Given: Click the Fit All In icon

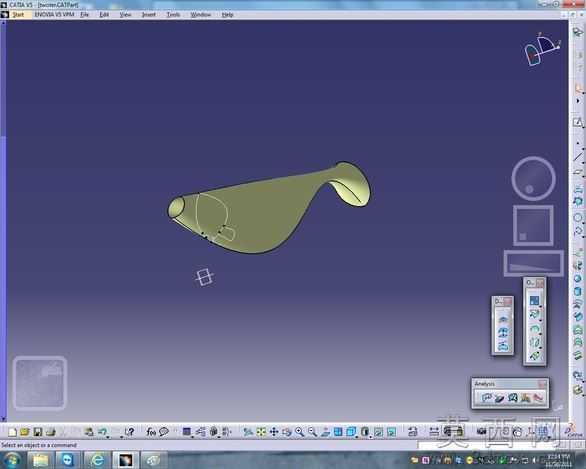Looking at the screenshot, I should (x=261, y=432).
